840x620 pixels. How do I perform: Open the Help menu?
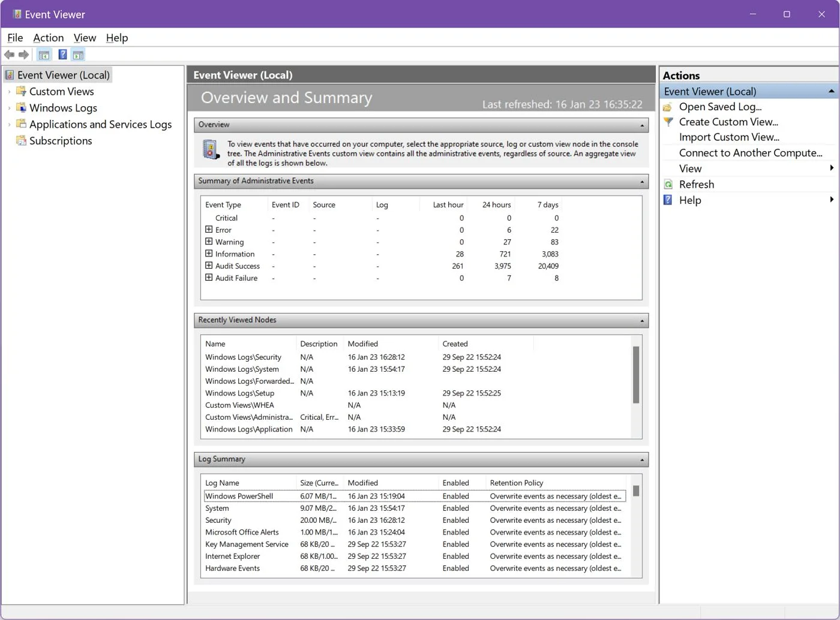pos(117,38)
